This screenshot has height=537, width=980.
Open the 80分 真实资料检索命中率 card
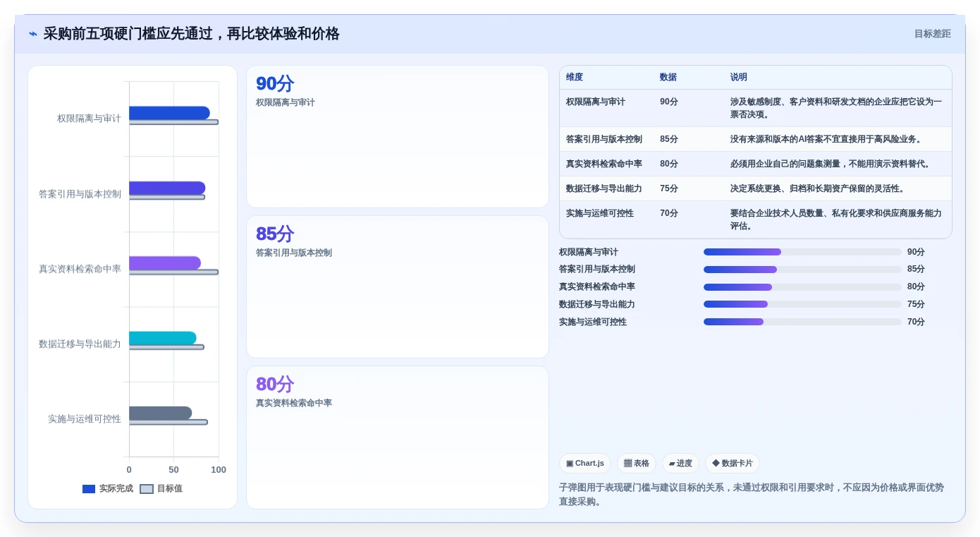pos(398,438)
